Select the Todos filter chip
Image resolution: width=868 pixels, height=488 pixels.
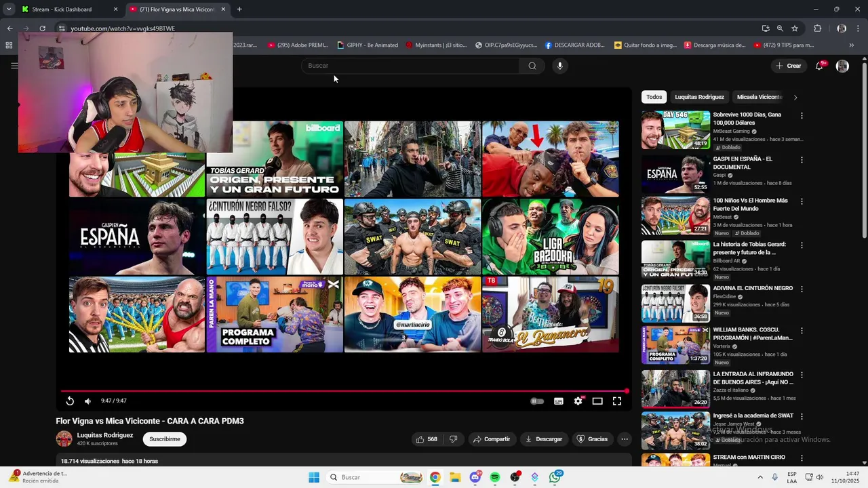pos(654,97)
